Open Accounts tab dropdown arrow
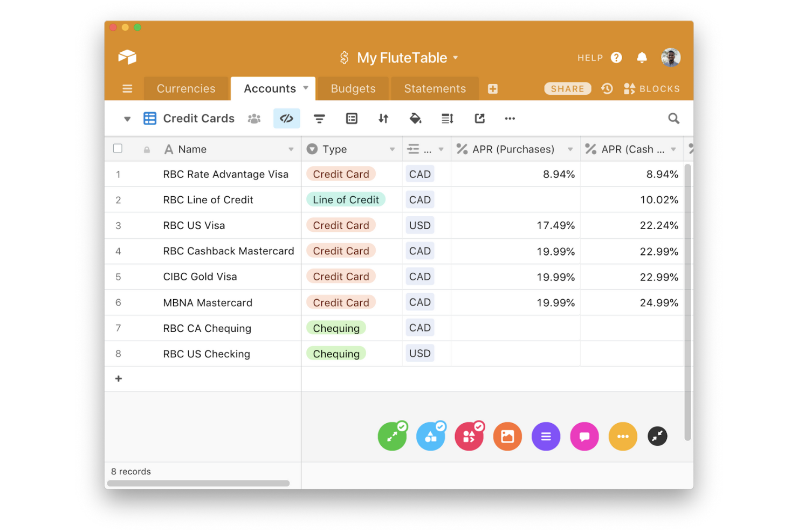Viewport: 798px width, 532px height. point(306,88)
